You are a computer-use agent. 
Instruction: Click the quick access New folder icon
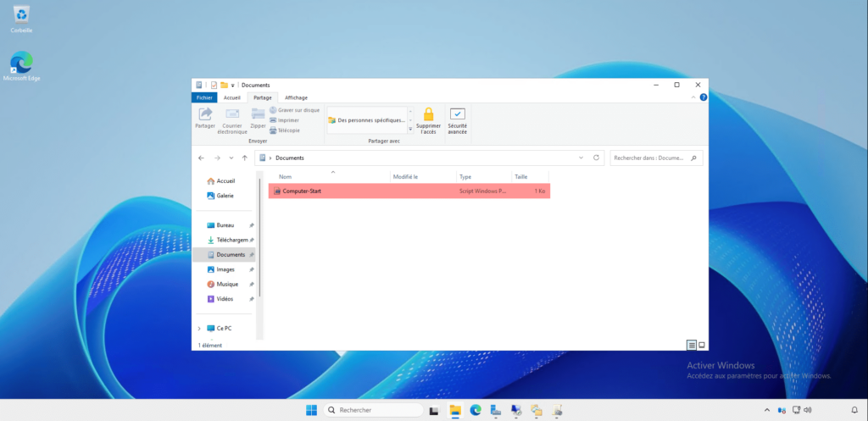(x=224, y=86)
